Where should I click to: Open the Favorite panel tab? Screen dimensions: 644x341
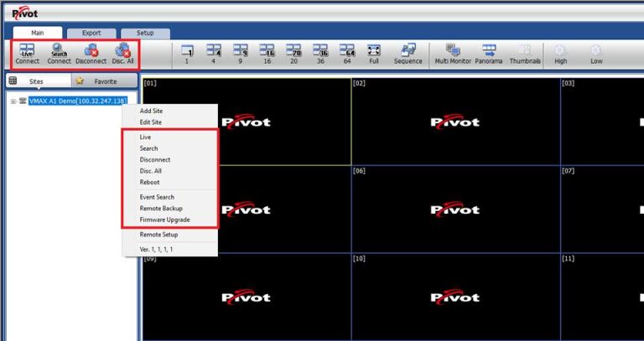pos(104,81)
